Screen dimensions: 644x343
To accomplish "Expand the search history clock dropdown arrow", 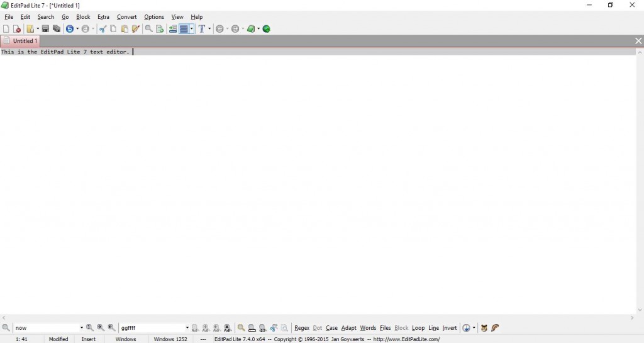I will pos(474,328).
